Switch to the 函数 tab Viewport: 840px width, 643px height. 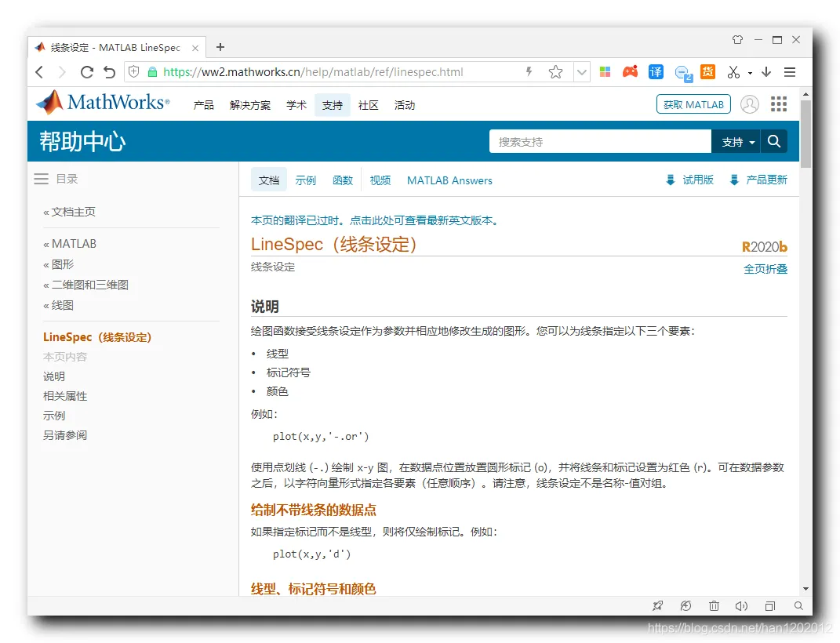pos(343,180)
